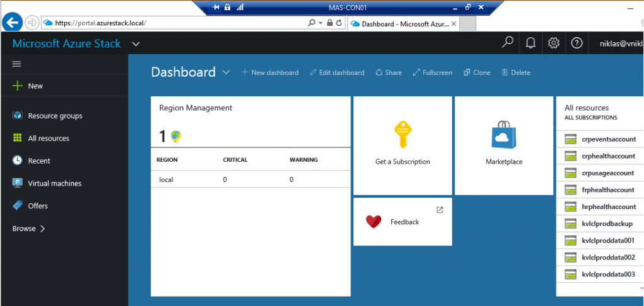Restore down the MAS-CON01 remote session
Image resolution: width=644 pixels, height=306 pixels.
[468, 8]
